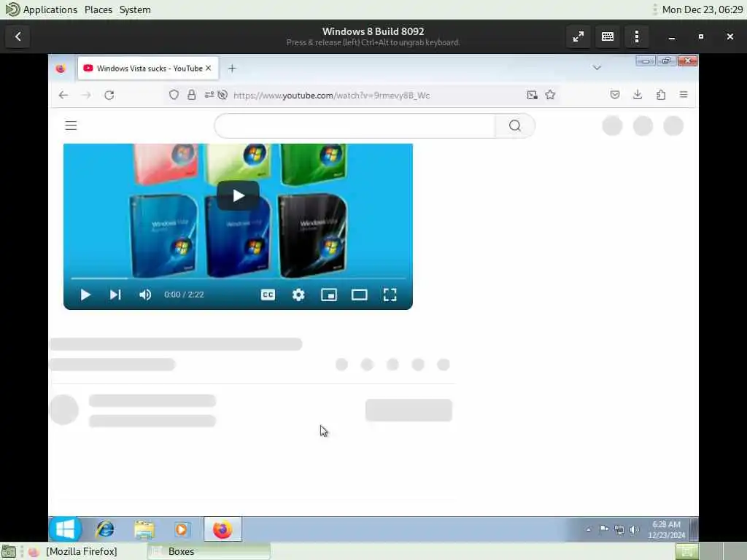
Task: Click the Windows taskbar clock 6:28 AM
Action: click(x=666, y=529)
